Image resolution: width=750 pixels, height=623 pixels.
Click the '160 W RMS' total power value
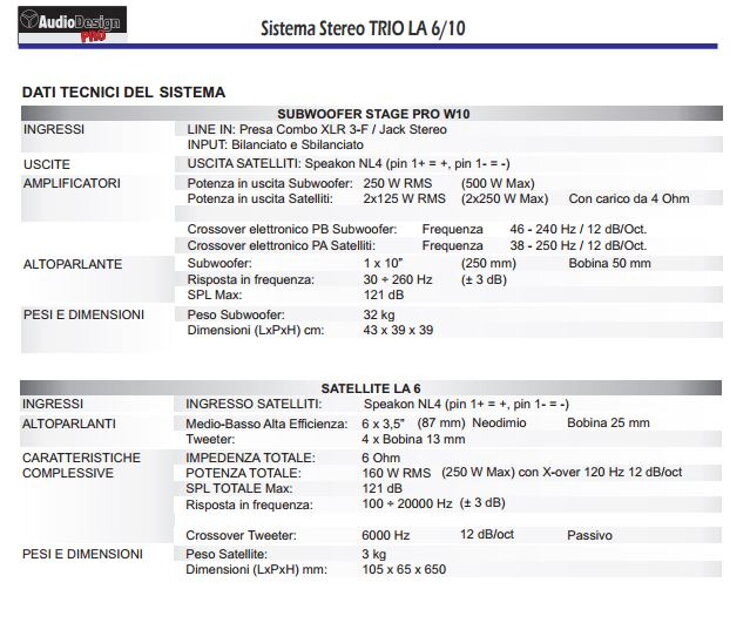[396, 473]
